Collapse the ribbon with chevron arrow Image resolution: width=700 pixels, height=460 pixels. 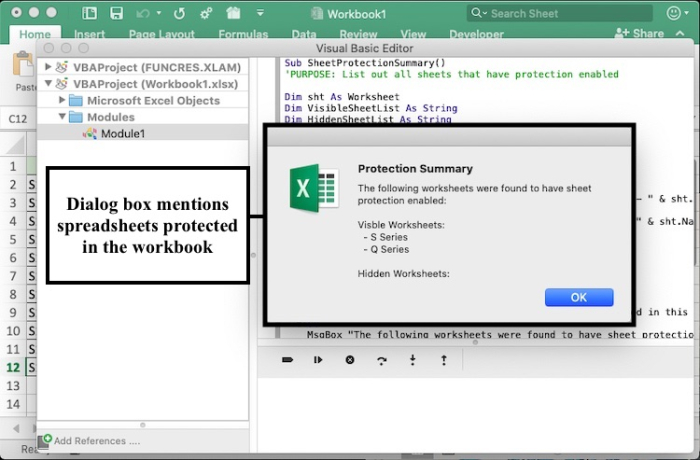pos(680,33)
